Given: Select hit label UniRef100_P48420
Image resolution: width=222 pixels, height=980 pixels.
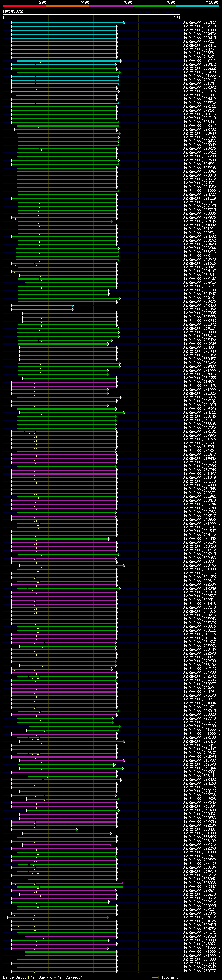Looking at the screenshot, I should [x=199, y=244].
